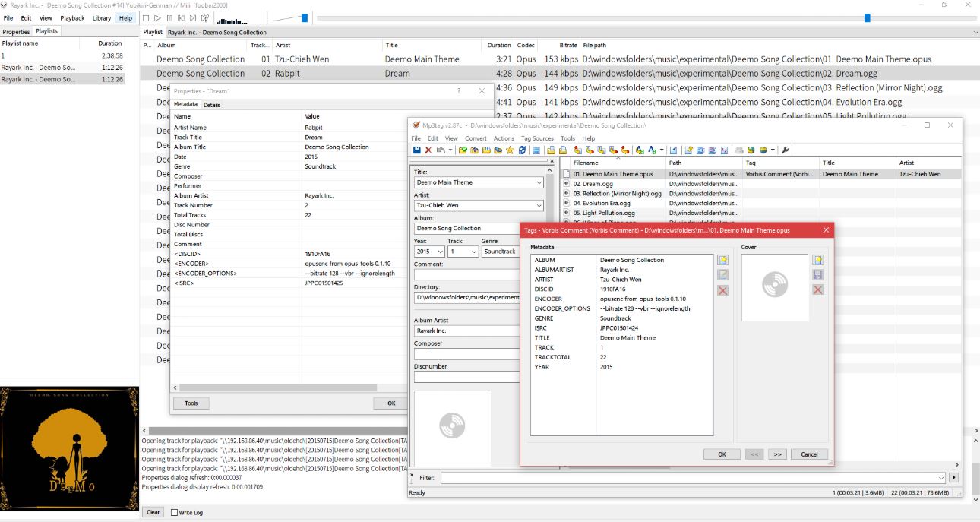Click the add field icon beside Metadata list
The image size is (980, 522).
tap(722, 260)
